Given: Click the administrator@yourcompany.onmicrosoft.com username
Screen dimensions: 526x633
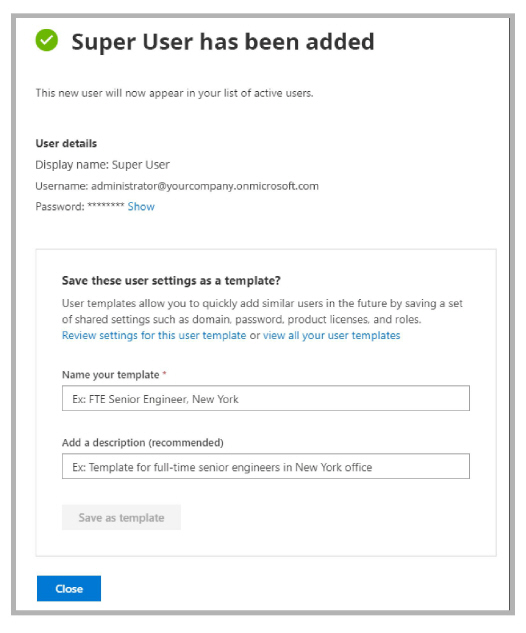Looking at the screenshot, I should click(205, 186).
